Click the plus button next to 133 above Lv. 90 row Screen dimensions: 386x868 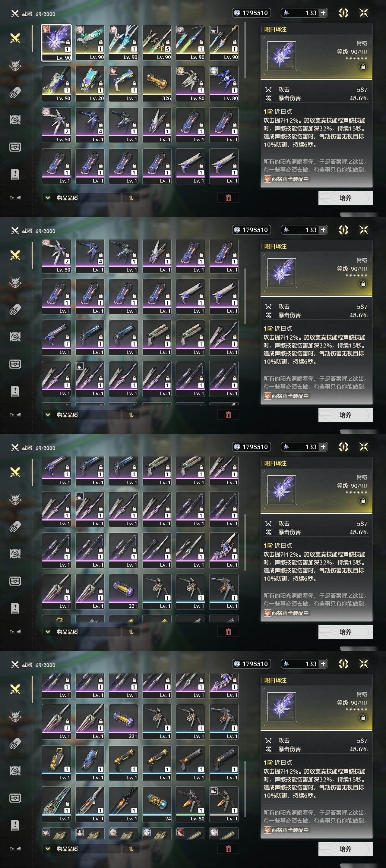tap(323, 13)
